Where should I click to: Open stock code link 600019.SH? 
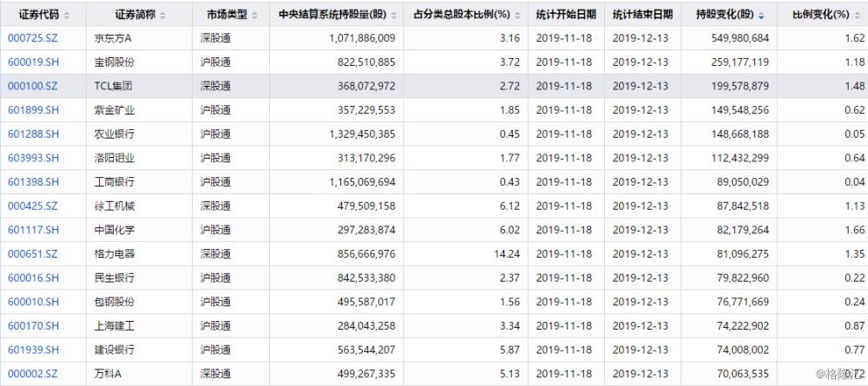33,62
